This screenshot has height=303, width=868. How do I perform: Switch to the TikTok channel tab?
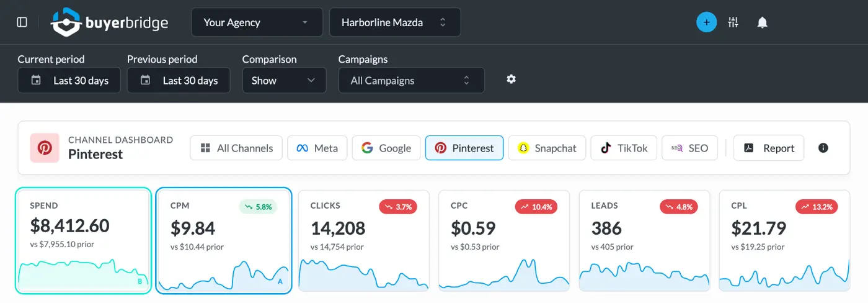click(x=624, y=148)
